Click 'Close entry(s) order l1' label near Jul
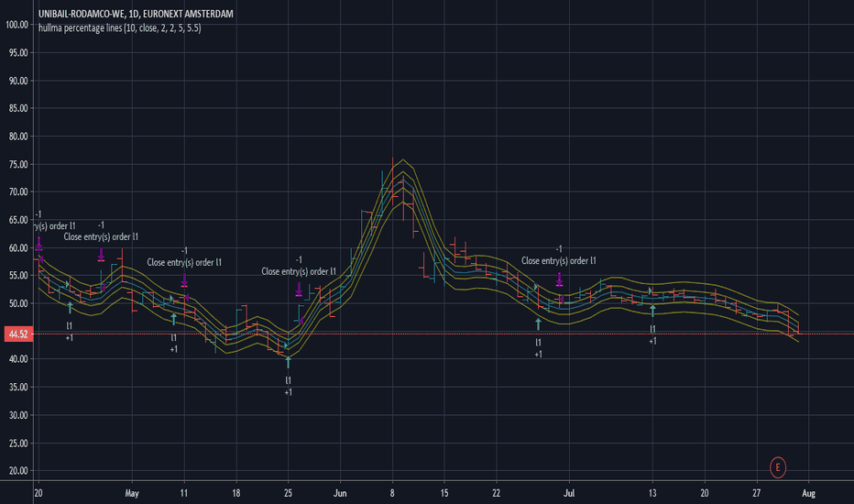 559,260
